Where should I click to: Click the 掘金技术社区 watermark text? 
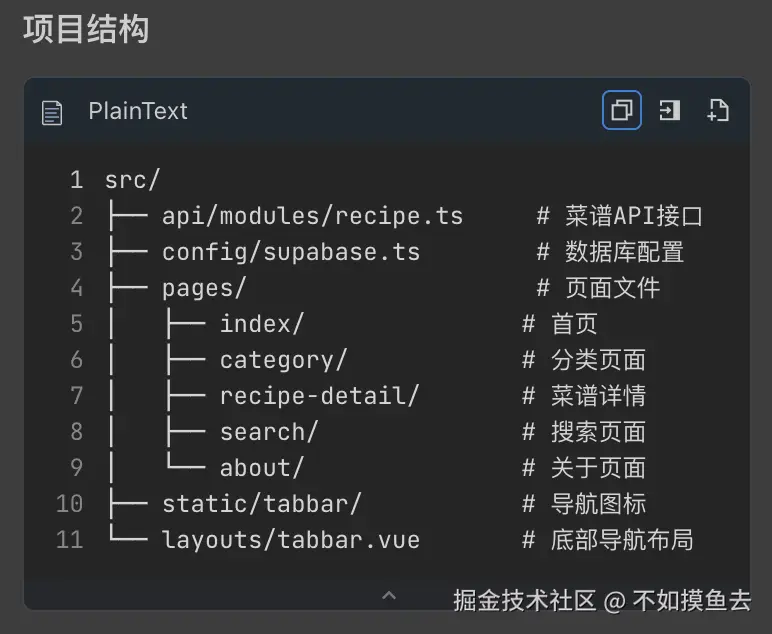click(x=524, y=600)
